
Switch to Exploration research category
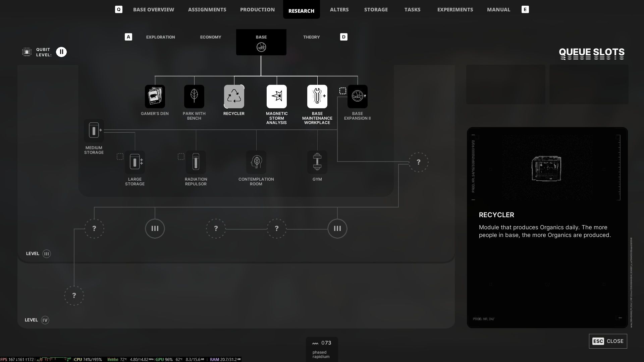coord(160,37)
